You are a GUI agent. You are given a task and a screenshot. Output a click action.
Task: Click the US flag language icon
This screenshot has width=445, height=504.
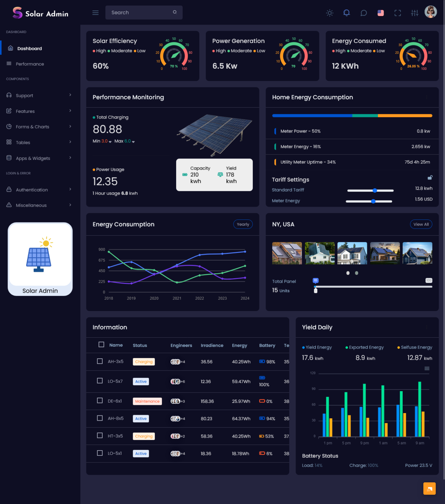[x=381, y=13]
